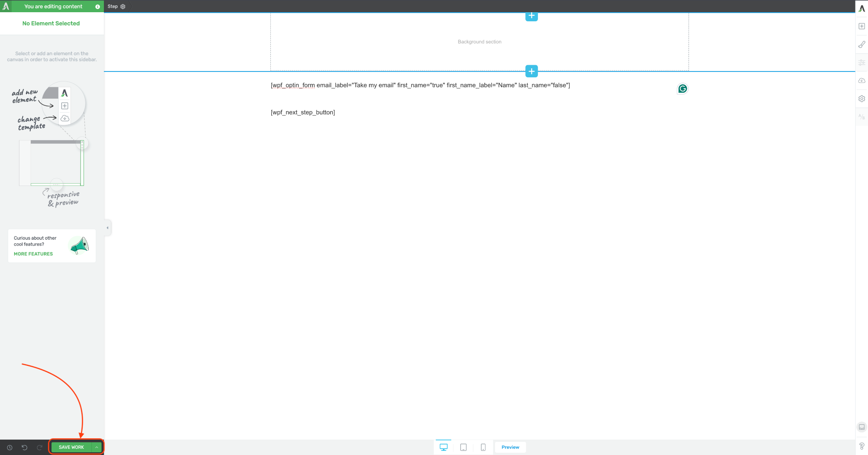The height and width of the screenshot is (455, 868).
Task: Open the cloud template download panel
Action: pos(862,81)
